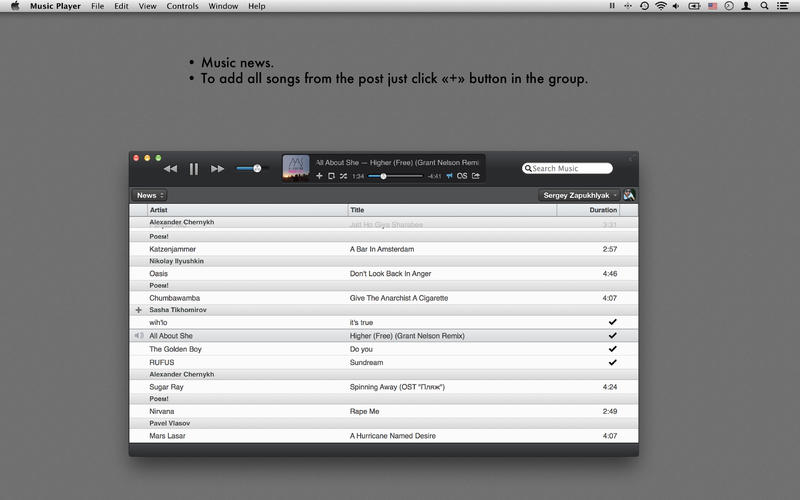This screenshot has width=800, height=500.
Task: Select "Do you" track title
Action: (x=361, y=349)
